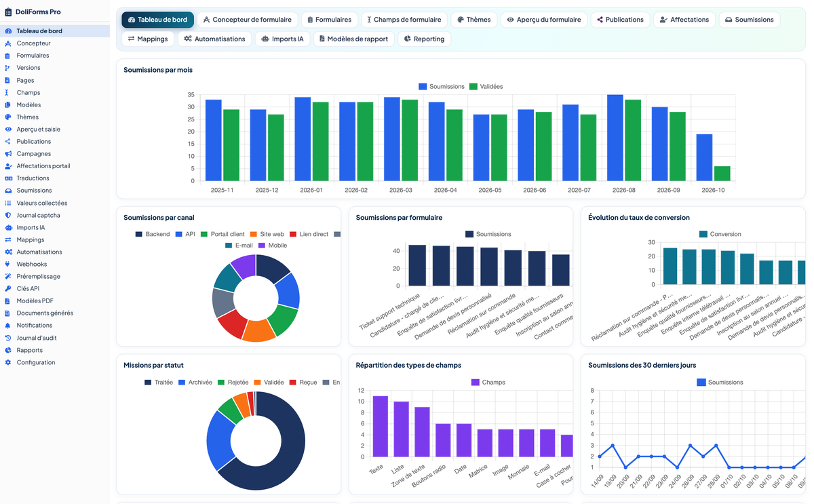
Task: Toggle Portail client legend entry
Action: point(222,234)
